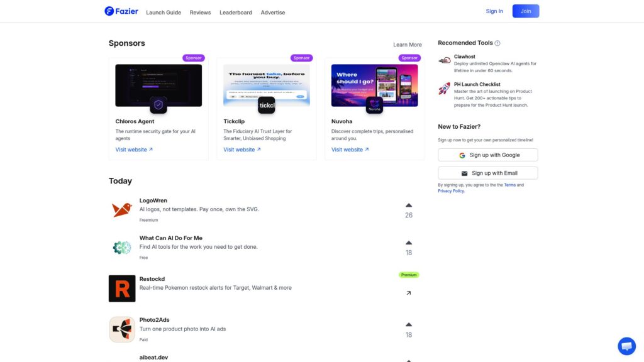Open the Restockd product title
644x362 pixels.
(x=152, y=279)
